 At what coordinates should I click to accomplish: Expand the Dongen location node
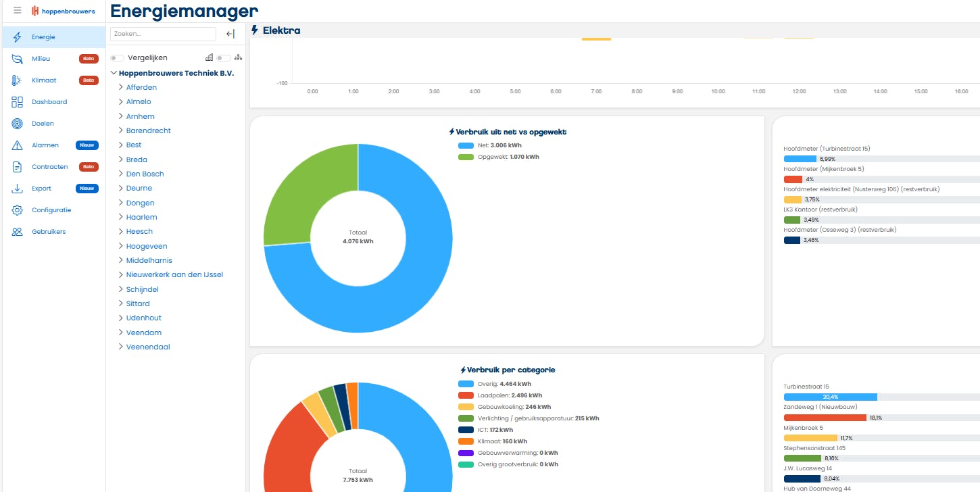click(x=121, y=203)
